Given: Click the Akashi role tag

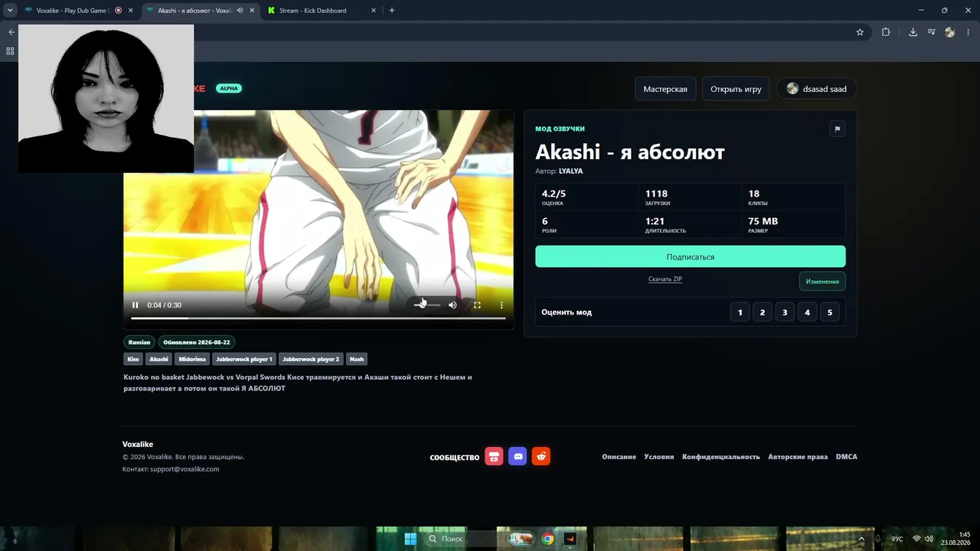Looking at the screenshot, I should pos(158,359).
